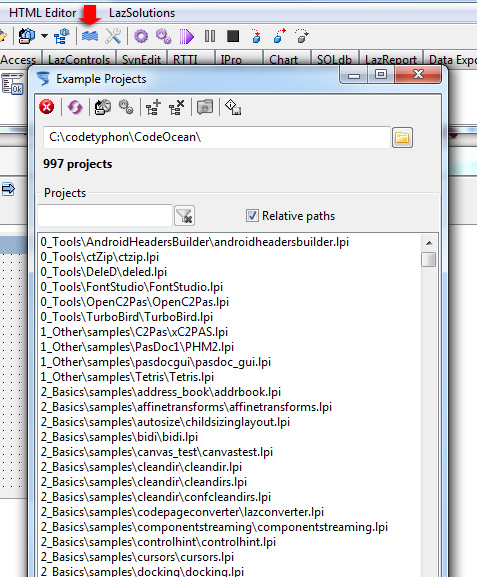Screen dimensions: 477x577
Task: Click the projects filter text field
Action: [x=105, y=216]
